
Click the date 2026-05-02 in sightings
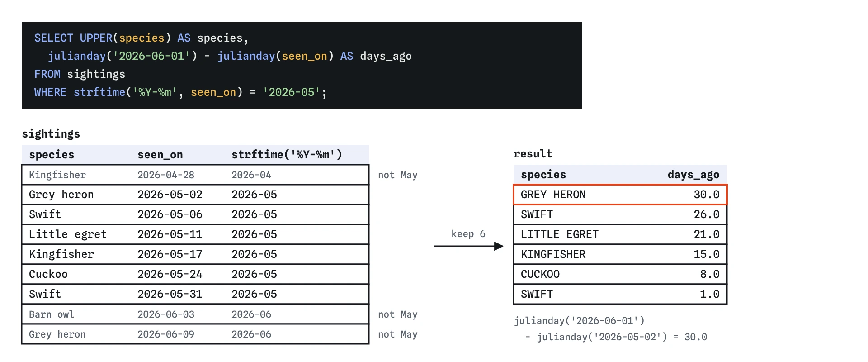point(170,195)
